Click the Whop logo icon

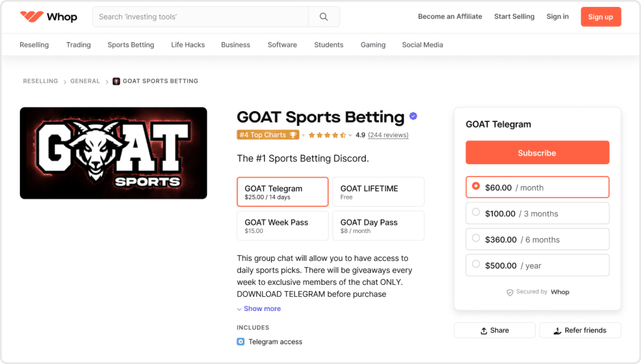(x=32, y=17)
